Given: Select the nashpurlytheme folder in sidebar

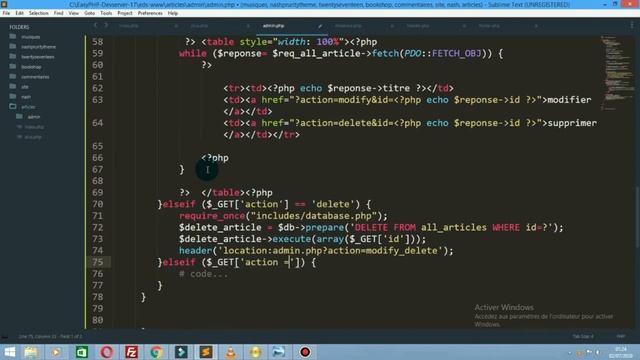Looking at the screenshot, I should coord(38,47).
